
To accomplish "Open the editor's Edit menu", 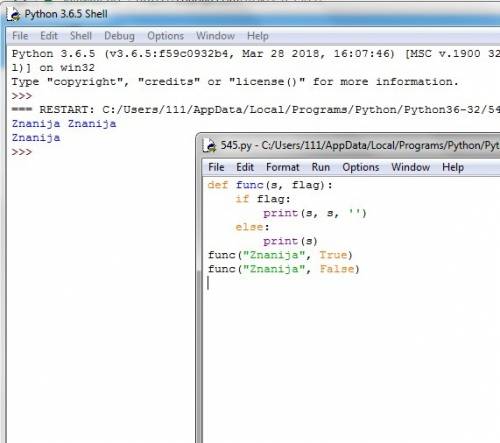I will pos(245,167).
